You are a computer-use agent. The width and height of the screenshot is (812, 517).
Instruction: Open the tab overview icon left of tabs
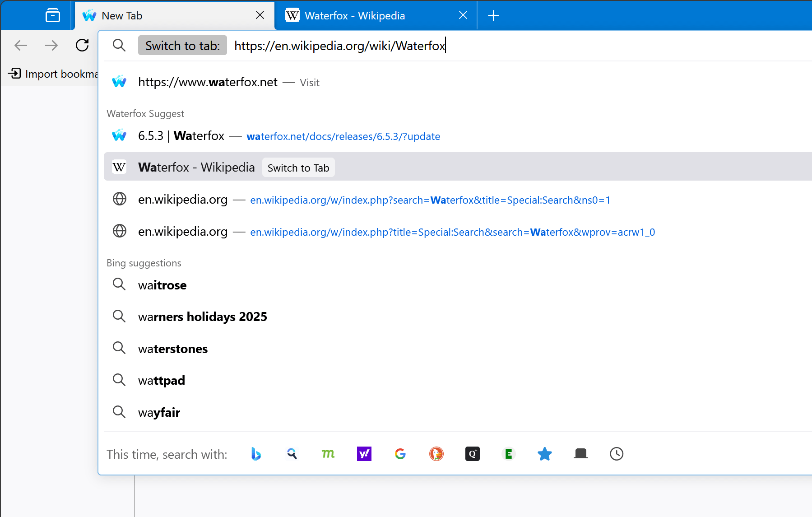(x=52, y=15)
